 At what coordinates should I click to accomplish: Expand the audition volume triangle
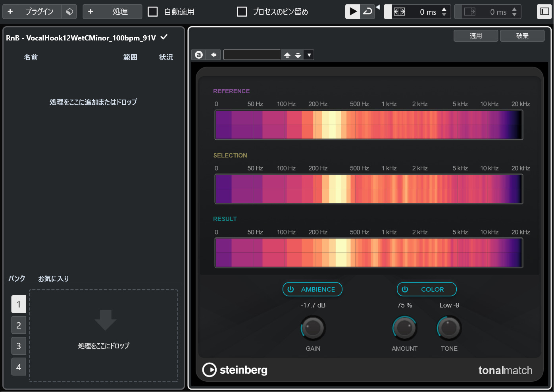[378, 7]
